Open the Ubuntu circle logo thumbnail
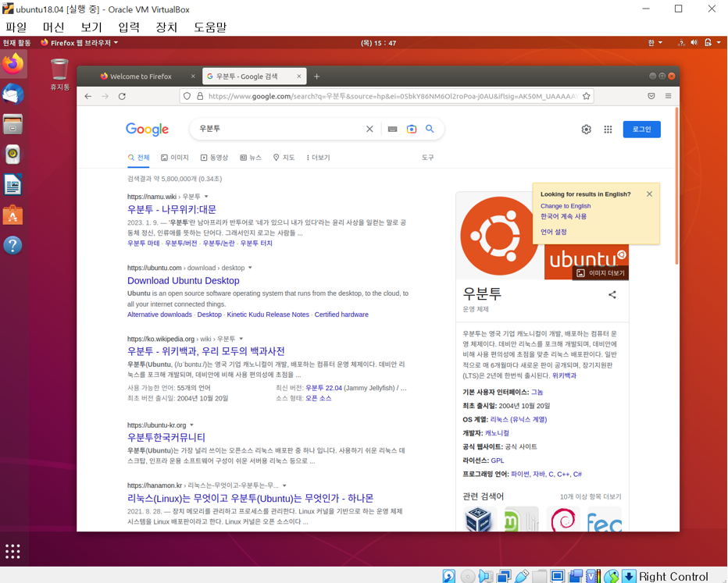The image size is (728, 583). (x=499, y=236)
